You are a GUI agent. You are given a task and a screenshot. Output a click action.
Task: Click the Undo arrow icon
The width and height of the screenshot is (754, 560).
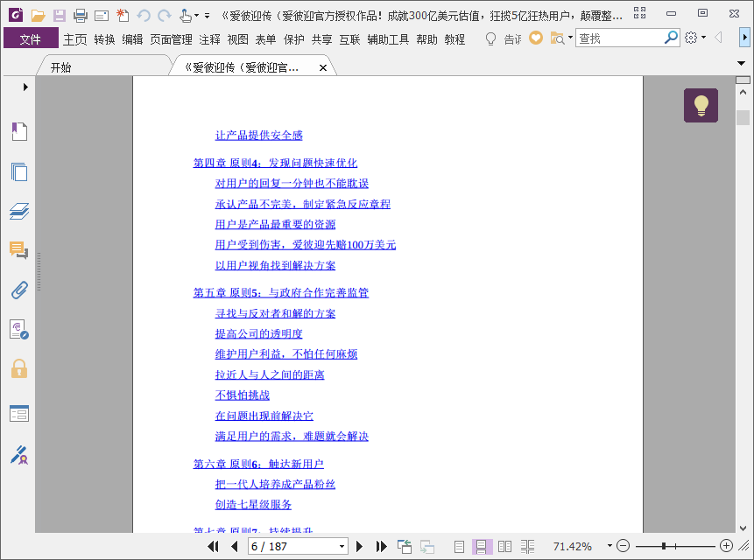tap(144, 16)
